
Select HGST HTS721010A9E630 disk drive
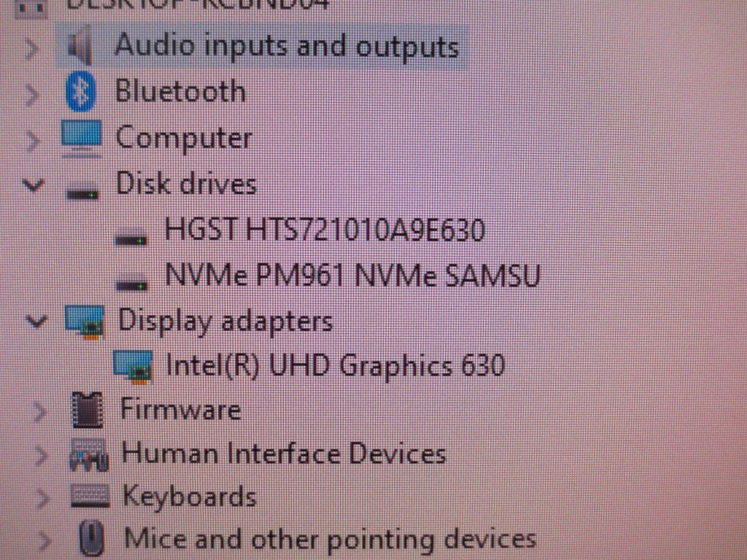click(325, 230)
